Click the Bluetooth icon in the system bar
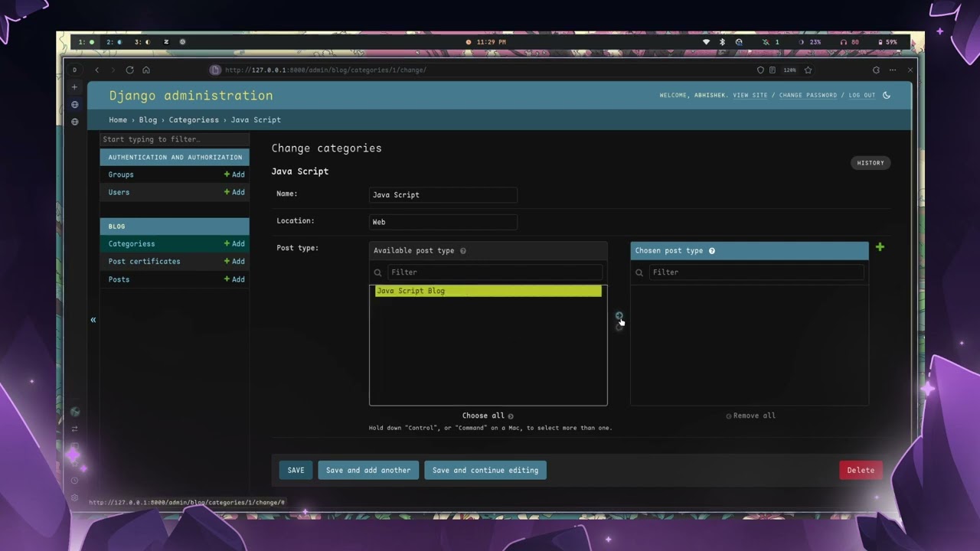Screen dimensions: 980x551 (x=722, y=42)
